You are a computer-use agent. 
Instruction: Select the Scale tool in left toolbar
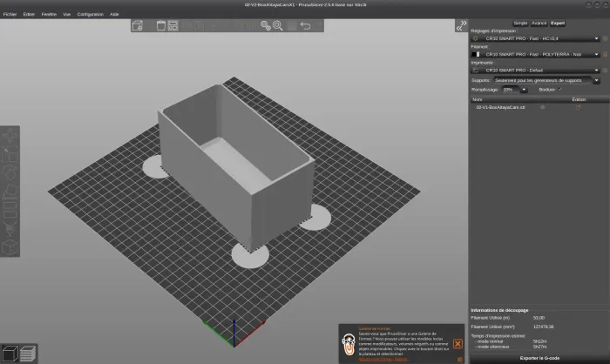pyautogui.click(x=8, y=154)
